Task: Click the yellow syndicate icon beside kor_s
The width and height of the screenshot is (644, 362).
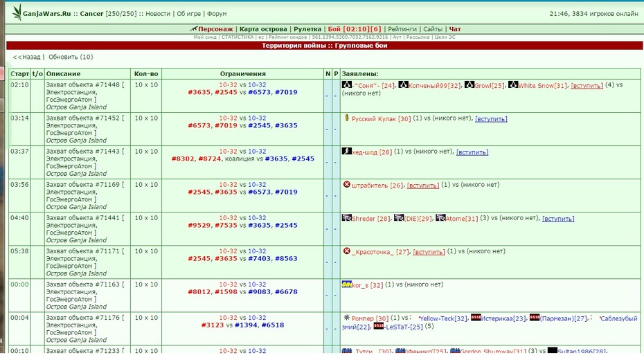Action: (x=347, y=284)
